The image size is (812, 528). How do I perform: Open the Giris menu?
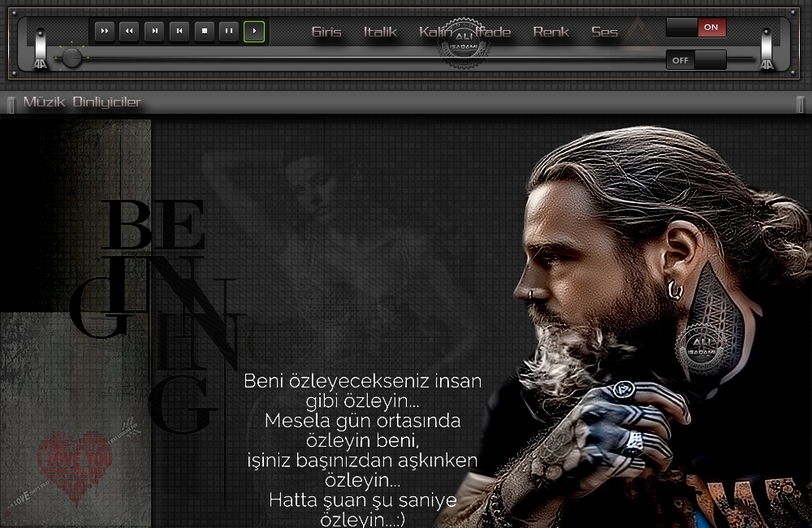(x=326, y=32)
